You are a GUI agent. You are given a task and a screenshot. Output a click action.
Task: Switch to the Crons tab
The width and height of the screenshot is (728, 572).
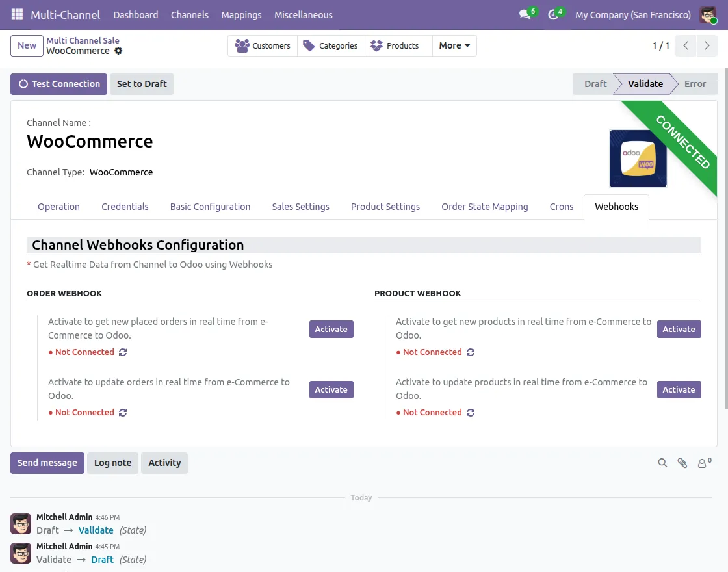coord(562,207)
